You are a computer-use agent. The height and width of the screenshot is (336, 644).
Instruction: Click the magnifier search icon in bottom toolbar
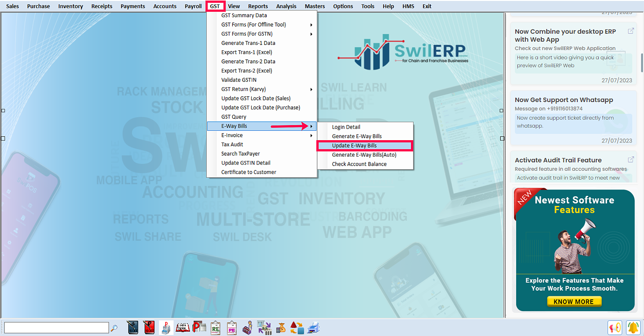tap(114, 328)
